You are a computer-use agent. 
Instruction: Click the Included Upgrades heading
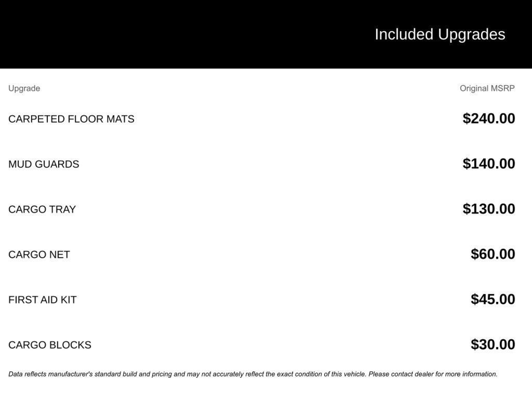pos(440,34)
